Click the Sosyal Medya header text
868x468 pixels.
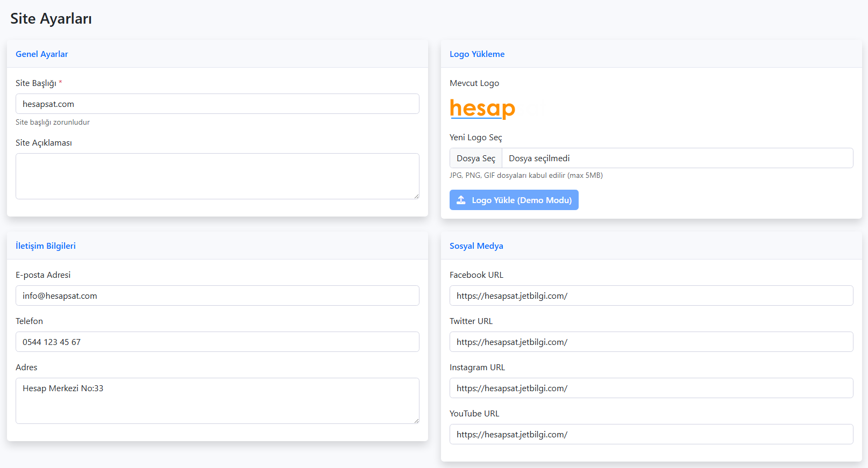(x=476, y=246)
